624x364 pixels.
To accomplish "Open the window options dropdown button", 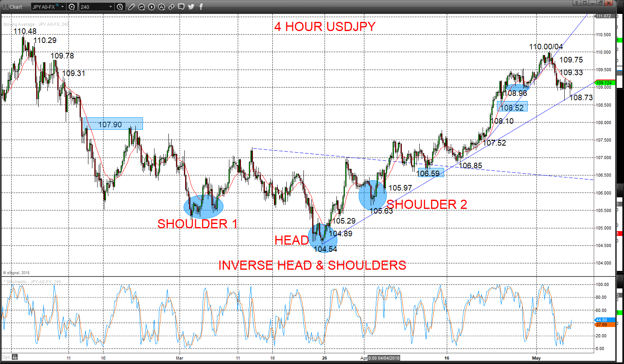I will [585, 3].
